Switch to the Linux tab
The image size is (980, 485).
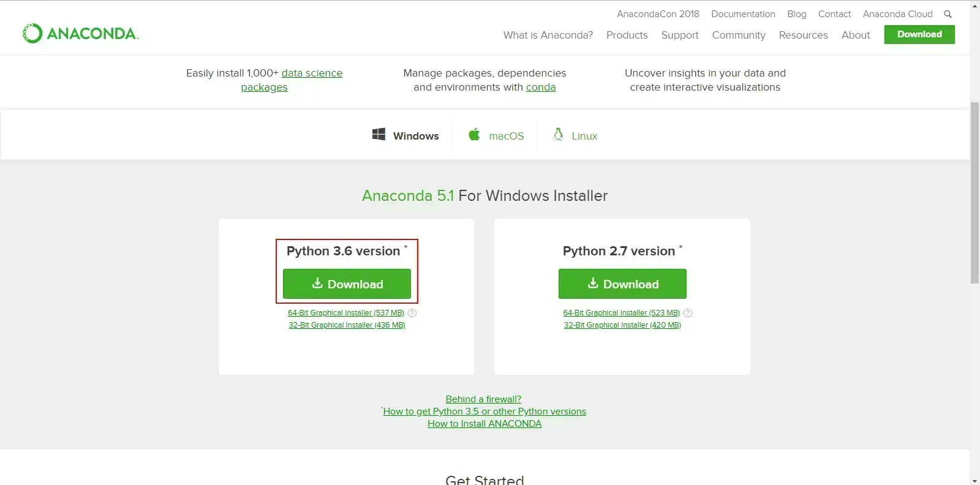(x=575, y=135)
